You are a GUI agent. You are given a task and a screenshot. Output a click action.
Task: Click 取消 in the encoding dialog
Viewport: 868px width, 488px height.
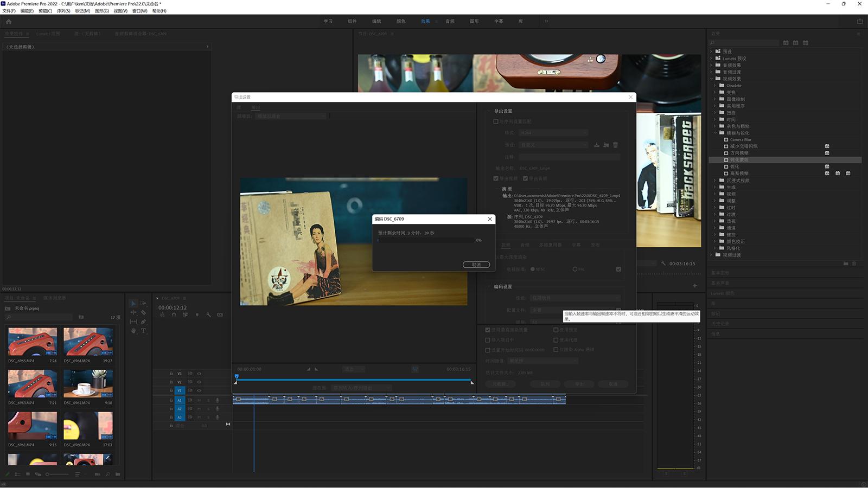point(476,265)
